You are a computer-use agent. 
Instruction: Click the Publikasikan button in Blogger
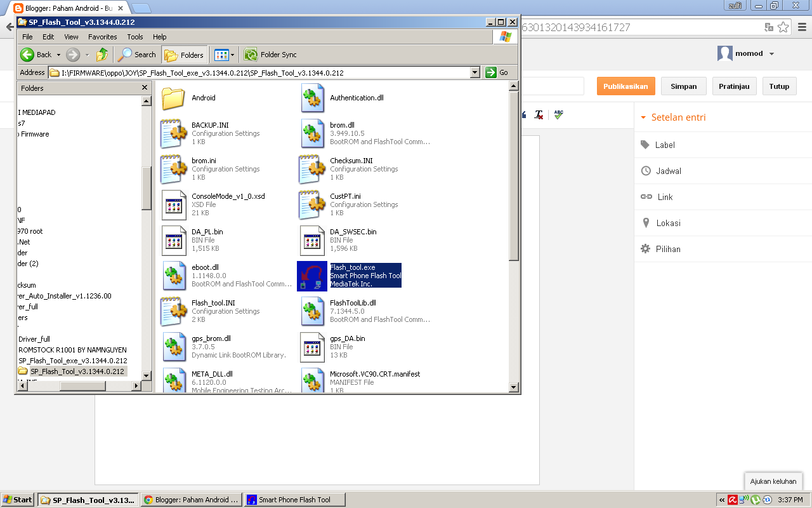(x=625, y=86)
